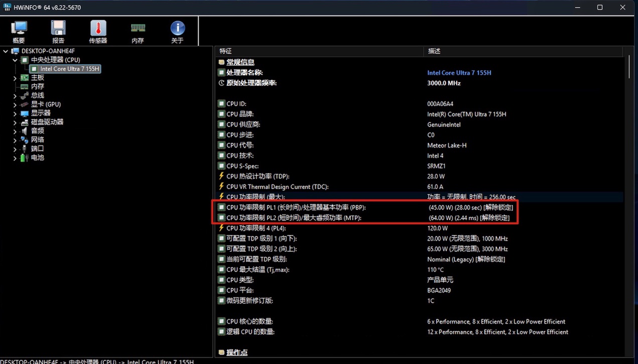The height and width of the screenshot is (364, 638).
Task: Select the 逻辑 CPU 的数量 row
Action: point(420,332)
